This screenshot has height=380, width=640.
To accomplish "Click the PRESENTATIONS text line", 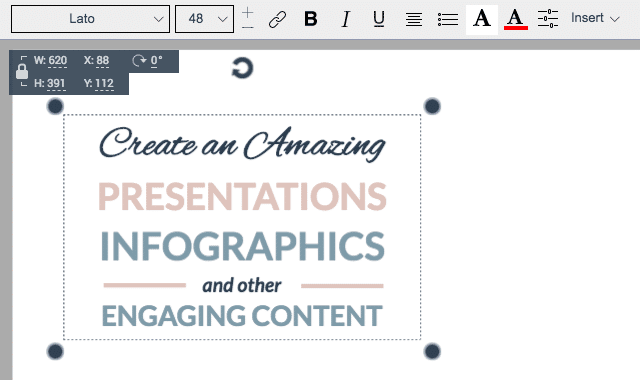I will (x=242, y=196).
